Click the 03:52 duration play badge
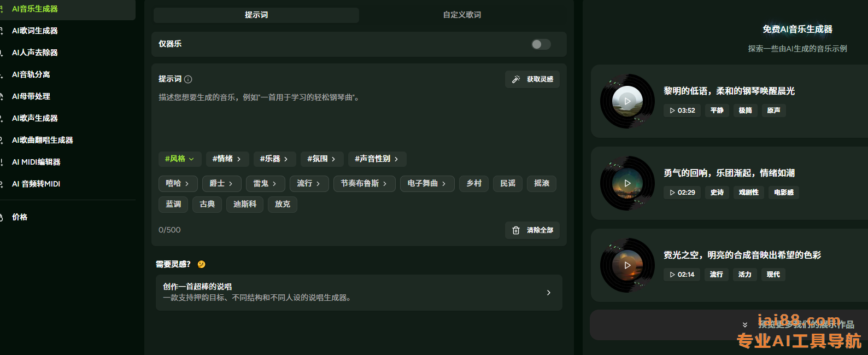868x355 pixels. pos(682,110)
